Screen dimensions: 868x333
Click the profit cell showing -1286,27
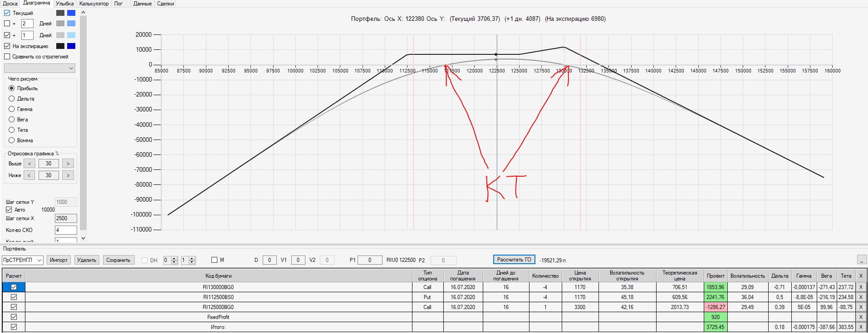click(716, 307)
